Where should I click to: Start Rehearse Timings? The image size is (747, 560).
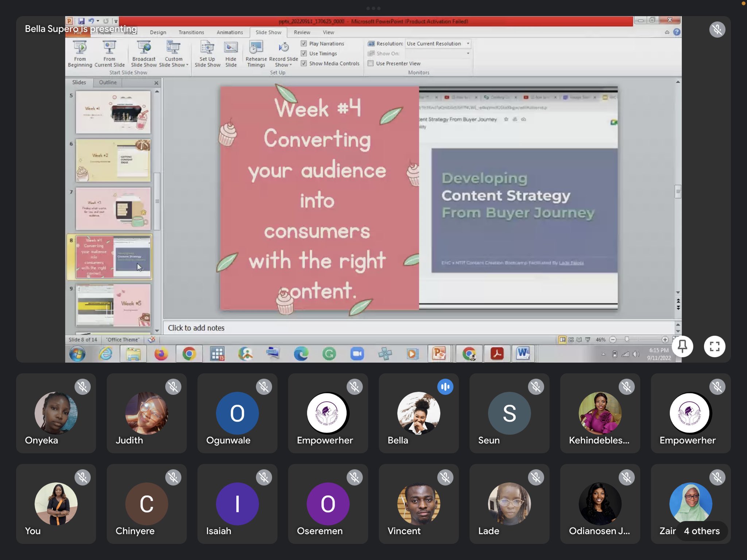tap(256, 54)
